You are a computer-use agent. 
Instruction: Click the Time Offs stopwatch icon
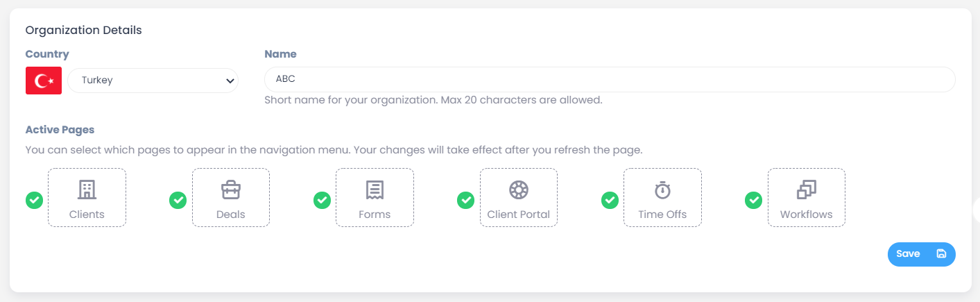pos(662,190)
